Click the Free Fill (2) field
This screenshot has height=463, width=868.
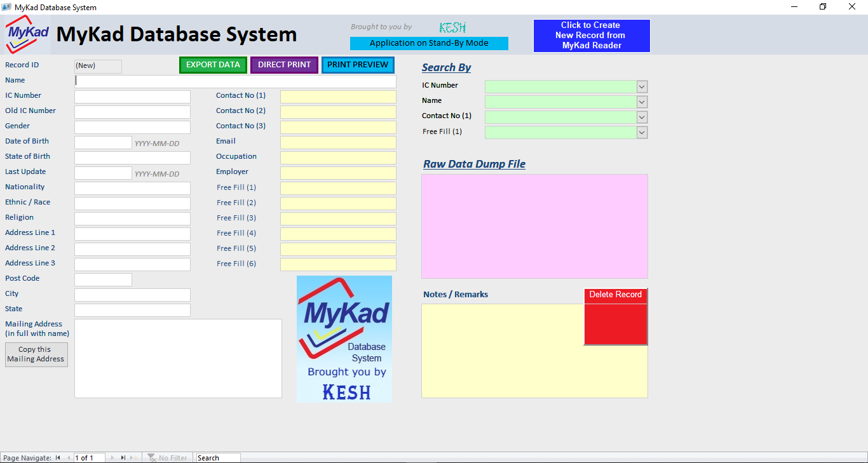coord(338,203)
